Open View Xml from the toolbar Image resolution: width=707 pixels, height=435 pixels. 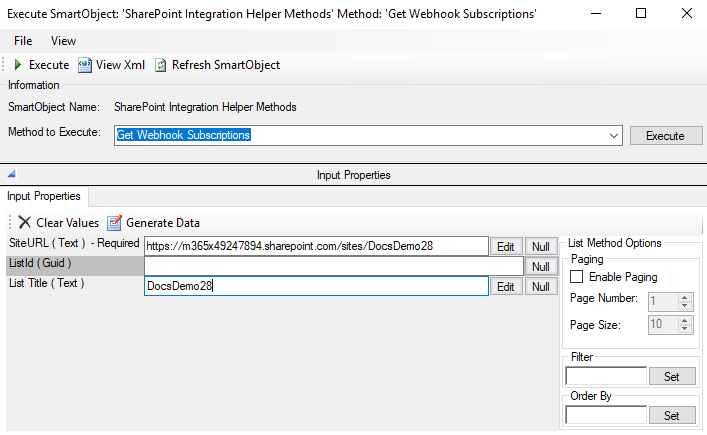pos(112,65)
